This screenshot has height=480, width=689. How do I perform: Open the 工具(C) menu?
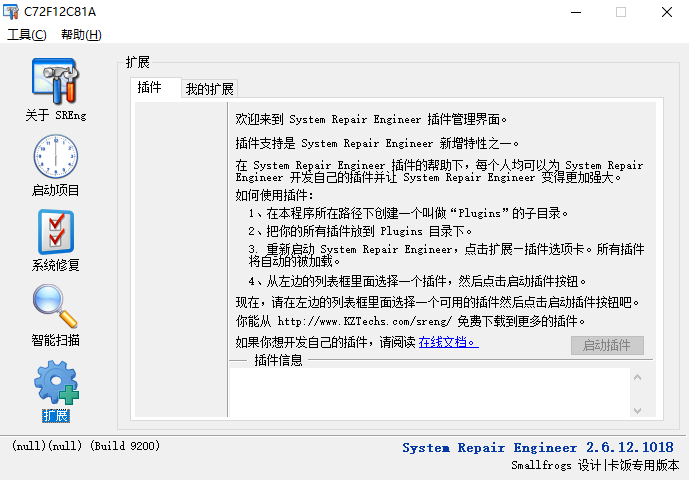pos(26,34)
